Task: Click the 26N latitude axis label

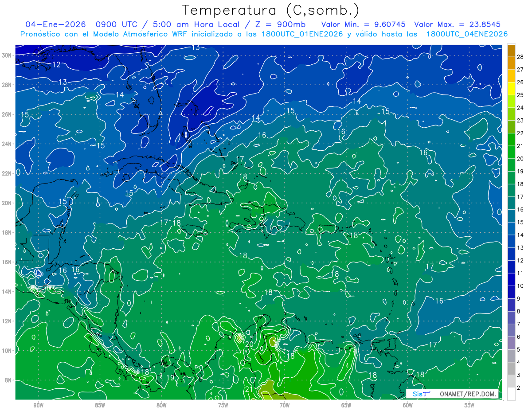Action: tap(7, 114)
